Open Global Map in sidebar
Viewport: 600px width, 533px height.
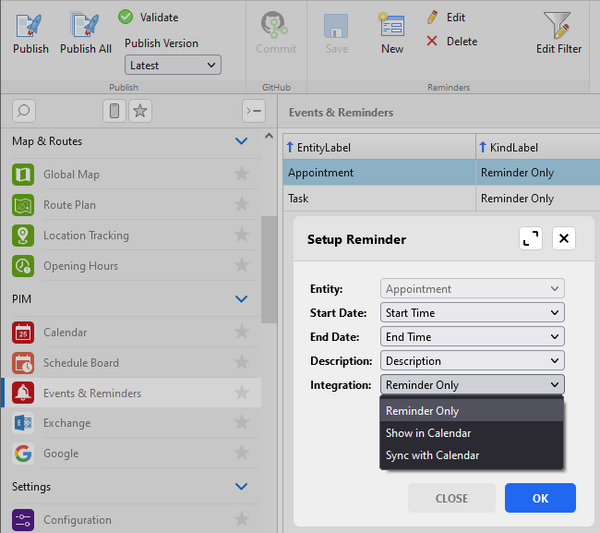click(71, 174)
